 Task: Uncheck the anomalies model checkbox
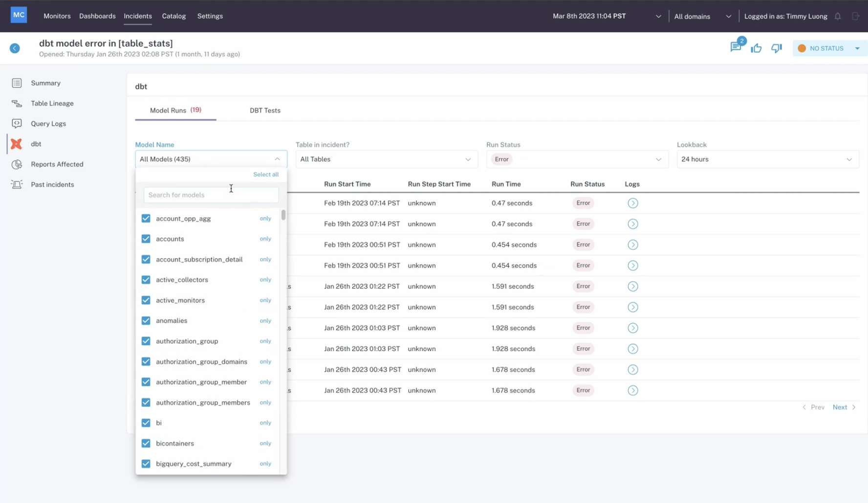point(146,321)
